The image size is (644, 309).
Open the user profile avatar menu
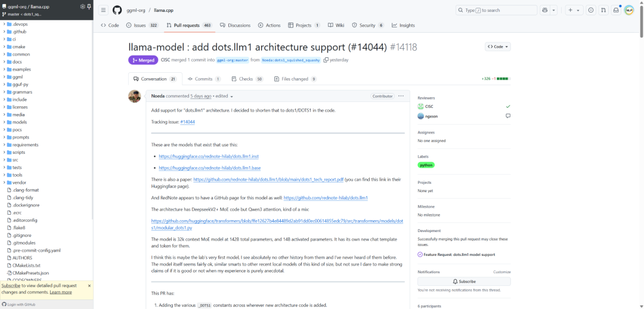[629, 10]
